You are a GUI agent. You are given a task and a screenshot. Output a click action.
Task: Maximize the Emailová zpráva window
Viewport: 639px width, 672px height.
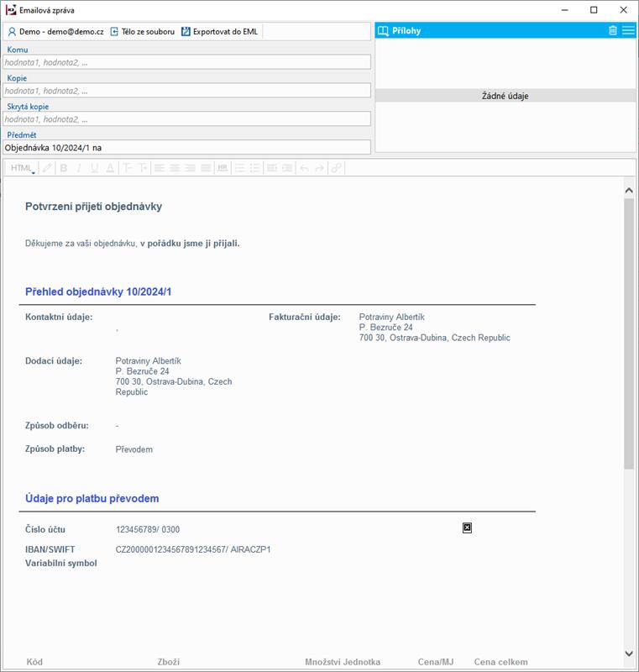pos(594,10)
